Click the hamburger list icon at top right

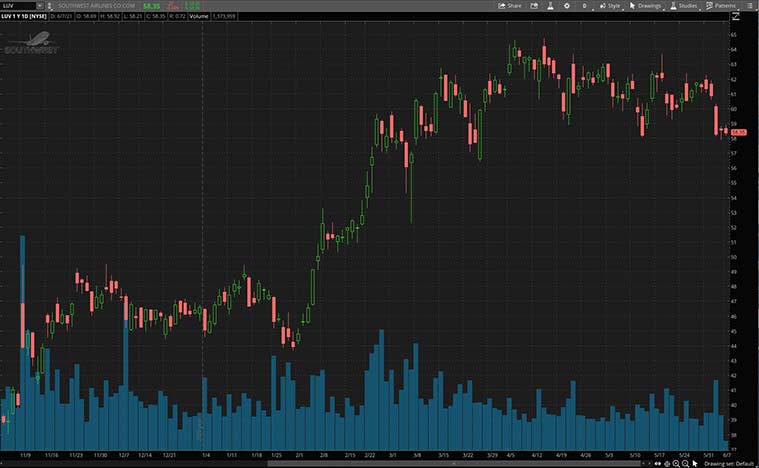pyautogui.click(x=750, y=6)
